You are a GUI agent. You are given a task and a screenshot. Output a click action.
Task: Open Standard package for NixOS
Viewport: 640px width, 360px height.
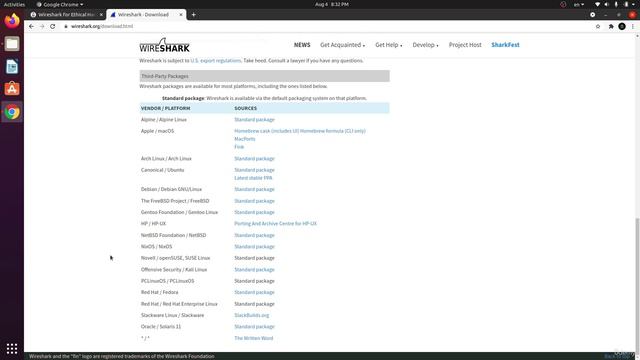click(x=254, y=247)
